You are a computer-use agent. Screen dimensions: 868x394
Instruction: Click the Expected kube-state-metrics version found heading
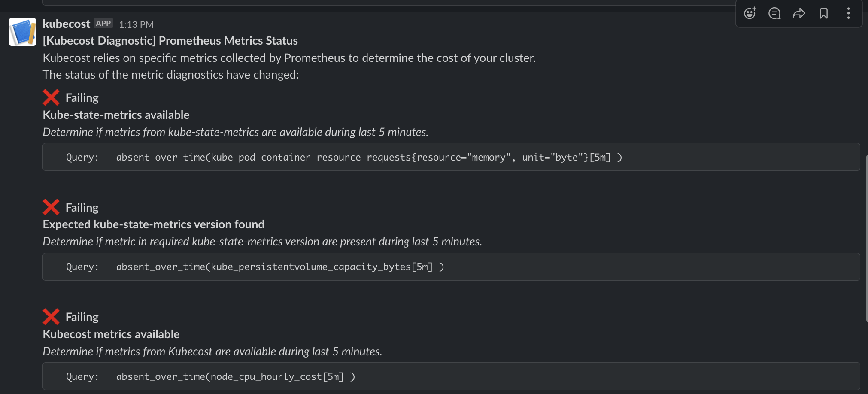tap(154, 224)
